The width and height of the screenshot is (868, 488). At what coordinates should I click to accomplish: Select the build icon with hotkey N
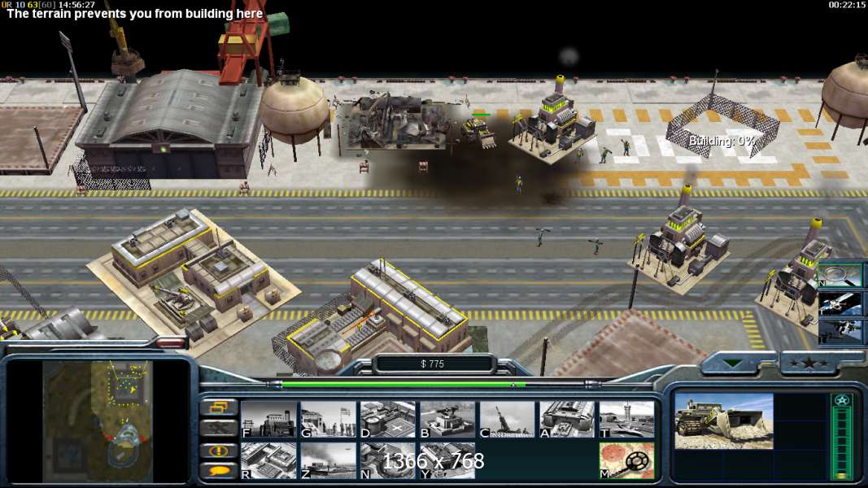click(x=387, y=460)
